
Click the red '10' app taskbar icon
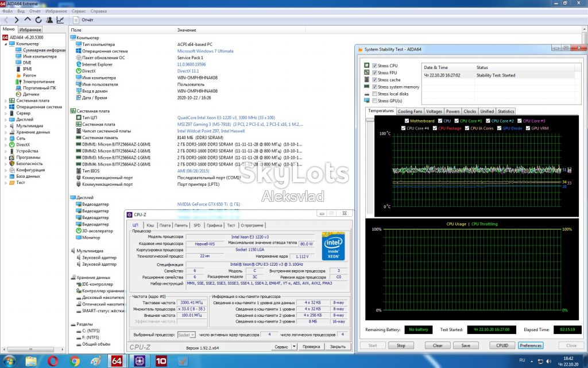point(161,361)
